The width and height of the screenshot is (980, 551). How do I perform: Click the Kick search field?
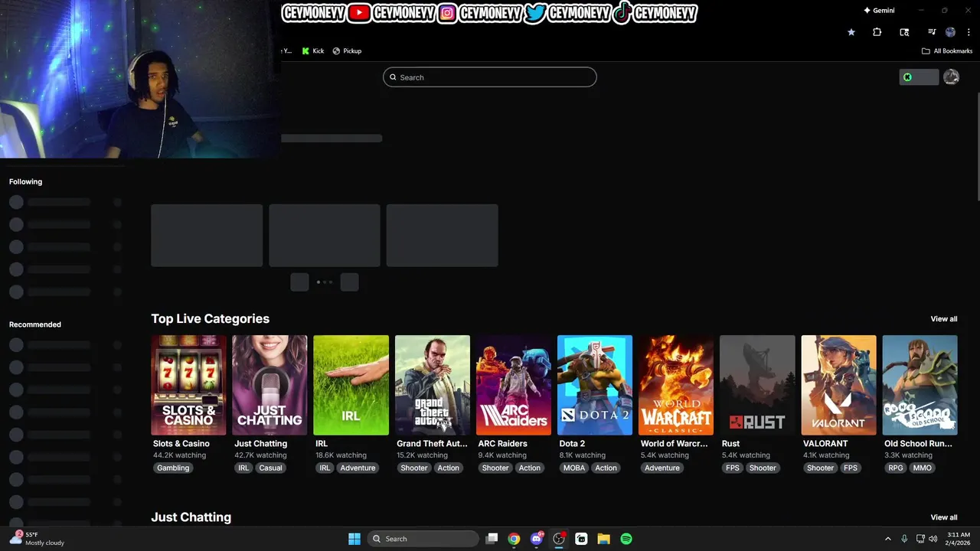click(490, 77)
